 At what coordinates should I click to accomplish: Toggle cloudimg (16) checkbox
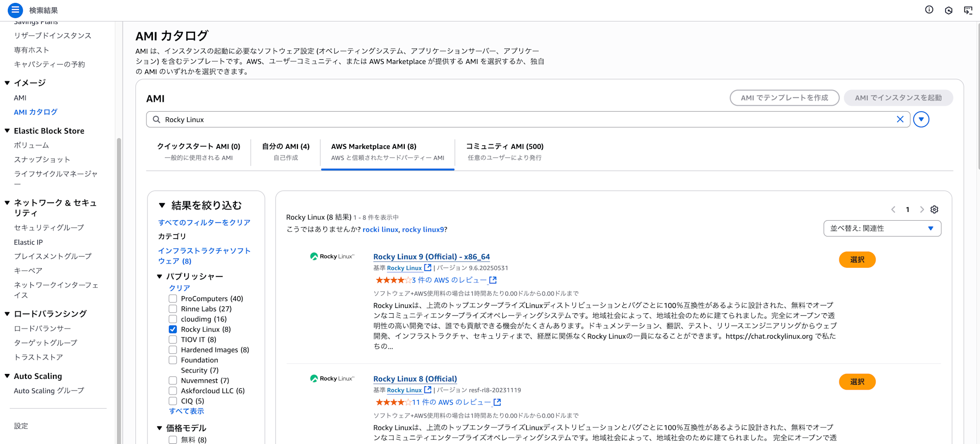click(173, 319)
